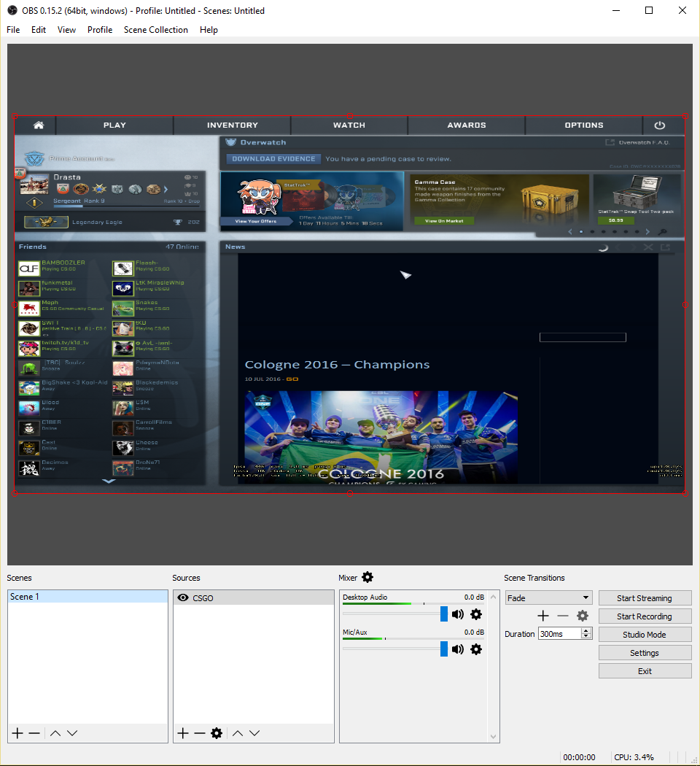This screenshot has height=766, width=700.
Task: Click OPTIONS tab in CSGO preview
Action: click(x=584, y=125)
